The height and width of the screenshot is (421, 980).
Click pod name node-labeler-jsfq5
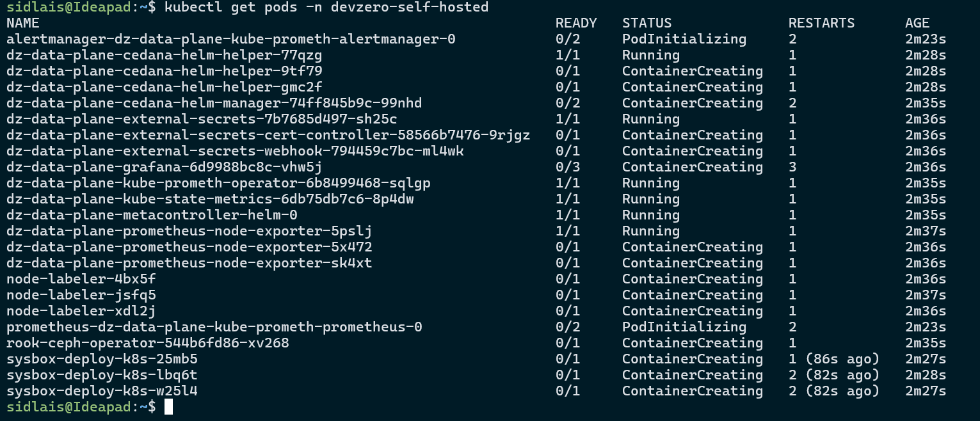(x=81, y=295)
